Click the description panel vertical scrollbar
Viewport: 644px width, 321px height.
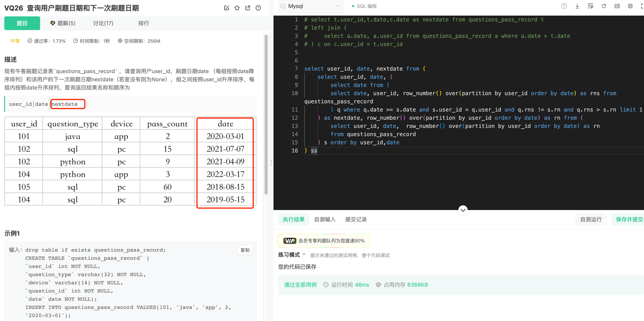click(x=266, y=115)
